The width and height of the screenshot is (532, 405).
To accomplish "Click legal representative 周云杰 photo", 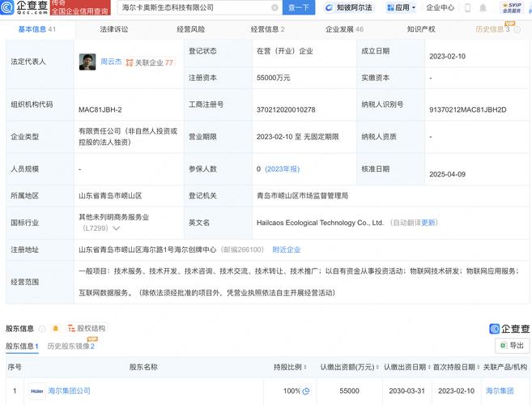I will [x=87, y=61].
